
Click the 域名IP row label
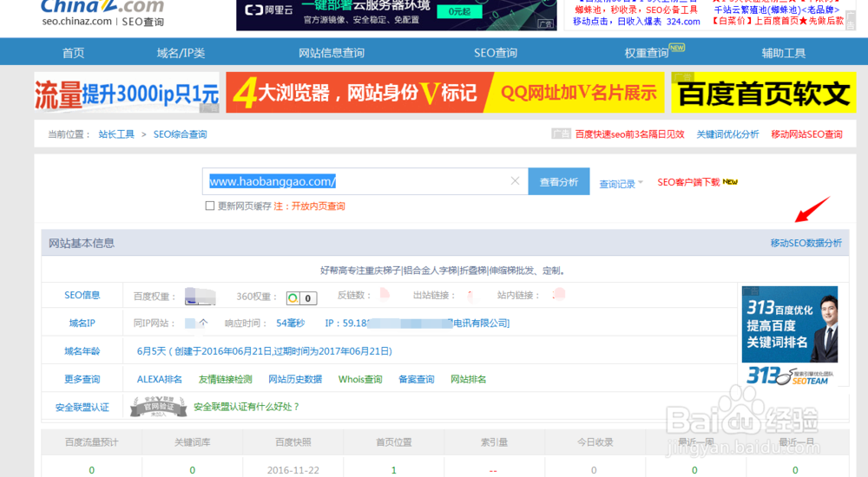pos(82,323)
